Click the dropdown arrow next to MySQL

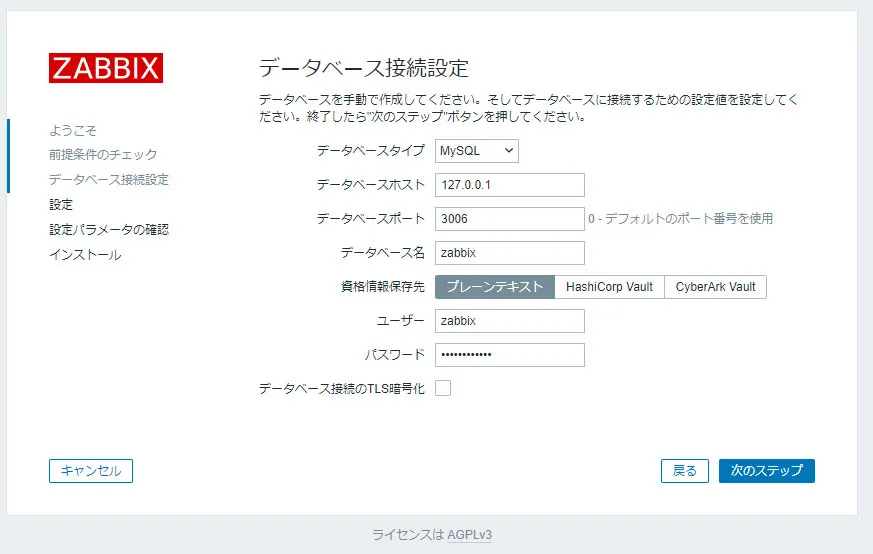click(508, 151)
